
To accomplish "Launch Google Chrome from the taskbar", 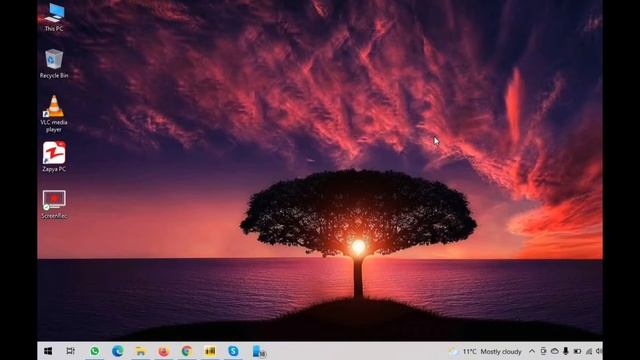I will click(x=187, y=351).
